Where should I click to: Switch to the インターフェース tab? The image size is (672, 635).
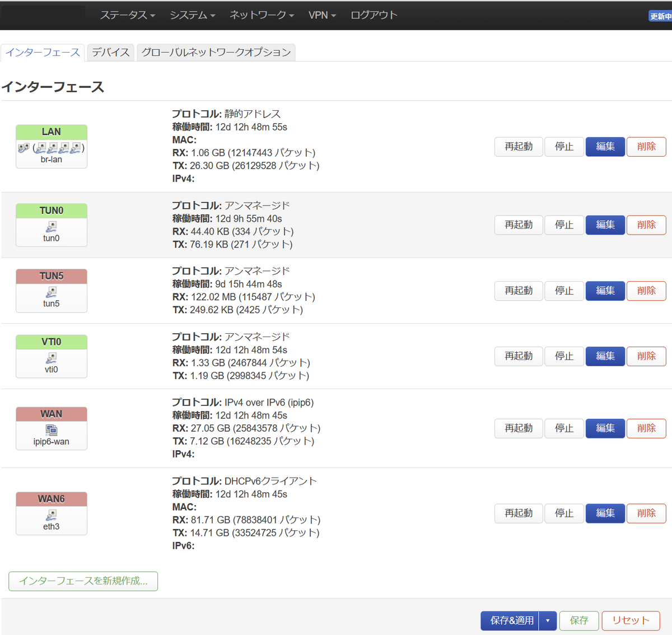click(x=43, y=53)
